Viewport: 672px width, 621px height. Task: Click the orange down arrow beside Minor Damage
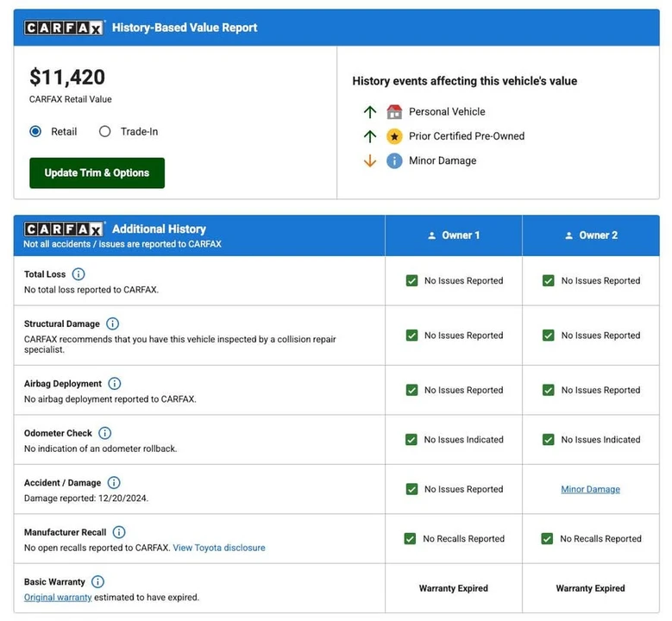[x=370, y=161]
